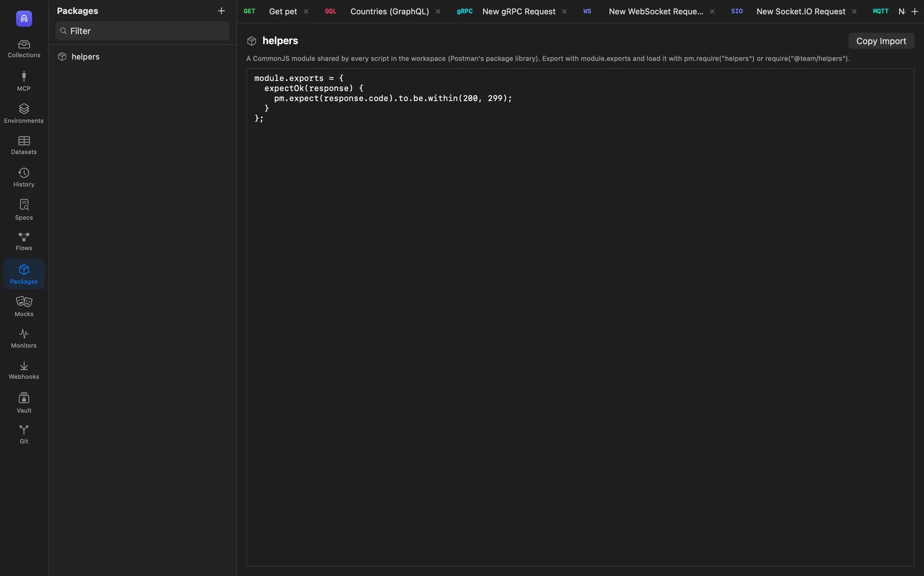Click the app logo at top left
This screenshot has height=576, width=924.
(x=24, y=18)
